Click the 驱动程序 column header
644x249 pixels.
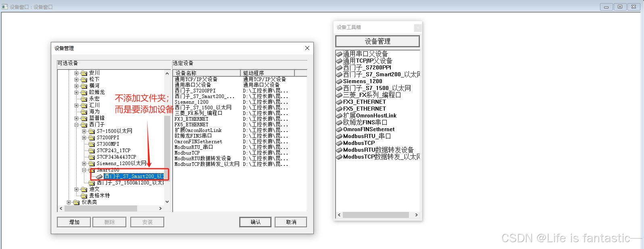tap(268, 73)
